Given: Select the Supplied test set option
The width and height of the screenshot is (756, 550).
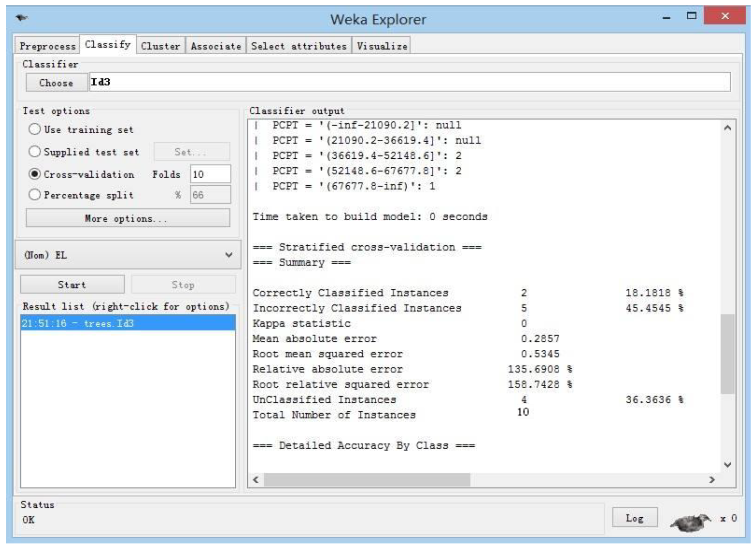Looking at the screenshot, I should (35, 152).
